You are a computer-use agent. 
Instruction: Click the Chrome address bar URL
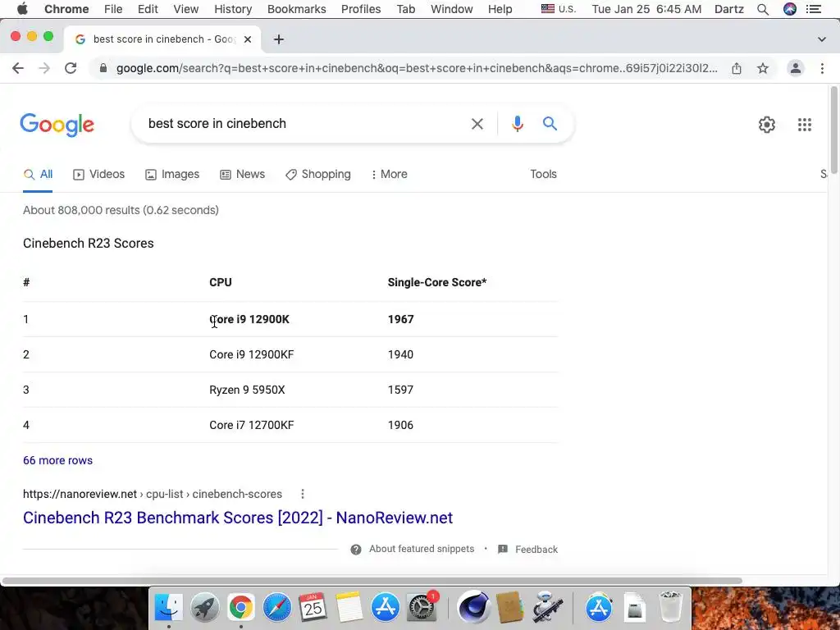[x=417, y=68]
